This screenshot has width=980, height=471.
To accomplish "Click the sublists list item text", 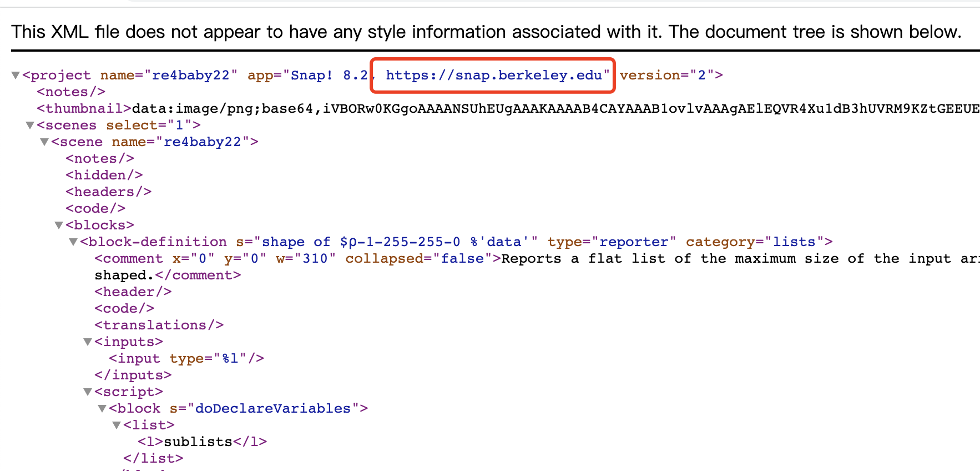I will point(198,442).
